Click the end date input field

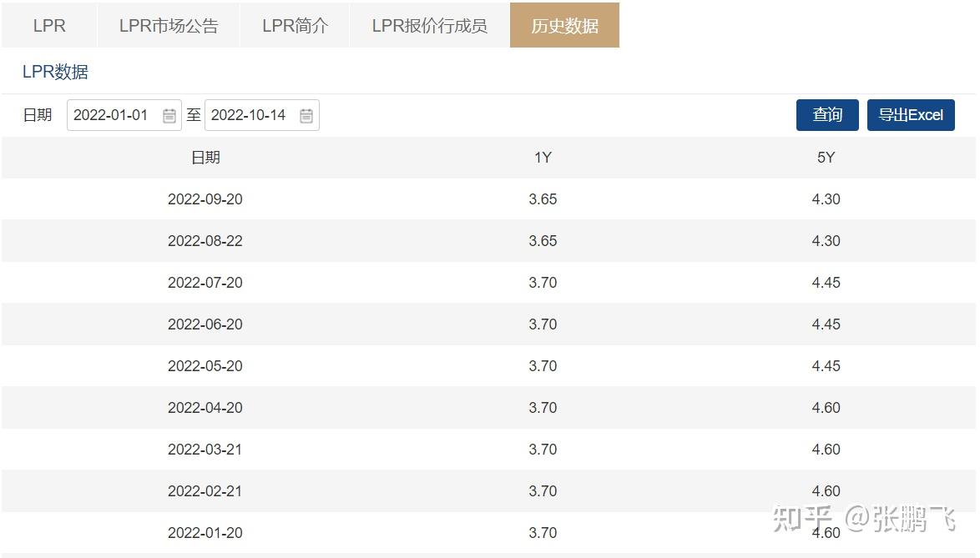pyautogui.click(x=250, y=114)
